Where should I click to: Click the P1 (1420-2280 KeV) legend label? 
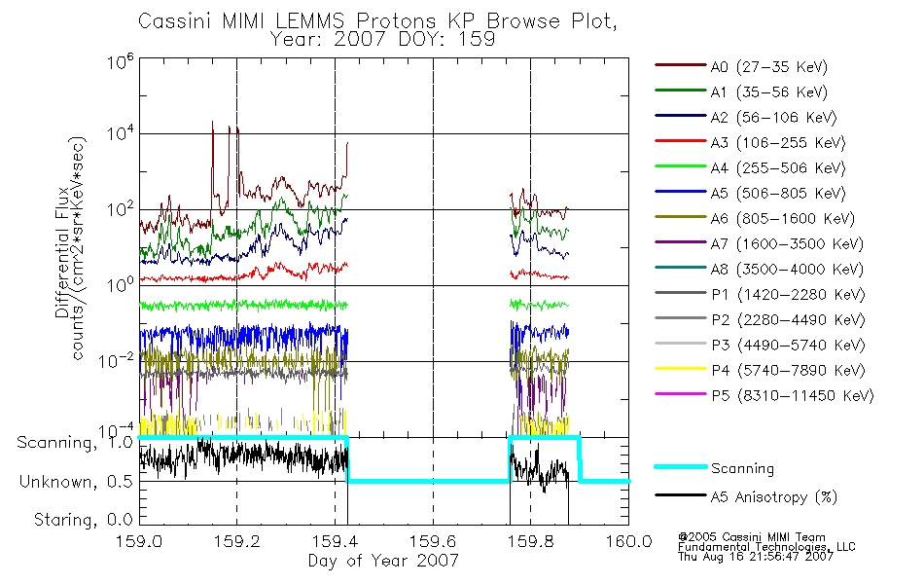789,295
